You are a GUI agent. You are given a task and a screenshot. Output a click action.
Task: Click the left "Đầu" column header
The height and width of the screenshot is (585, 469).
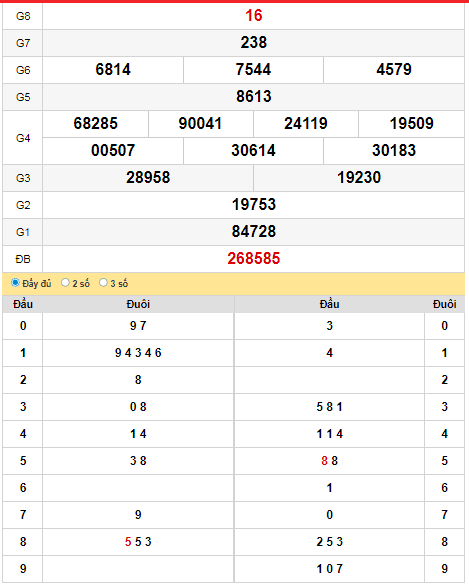23,304
